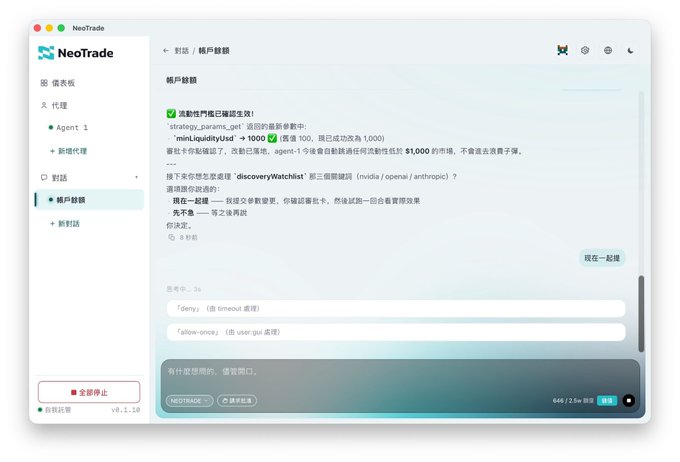This screenshot has width=680, height=462.
Task: Click the 對話 breadcrumb link
Action: (x=182, y=51)
